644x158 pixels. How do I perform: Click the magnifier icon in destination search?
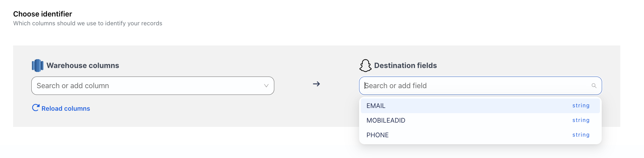coord(594,86)
